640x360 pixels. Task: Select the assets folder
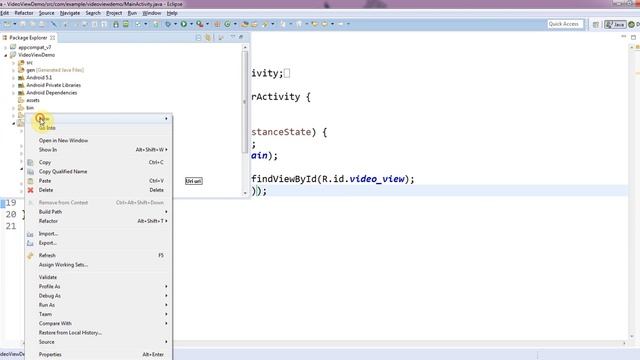[x=33, y=100]
